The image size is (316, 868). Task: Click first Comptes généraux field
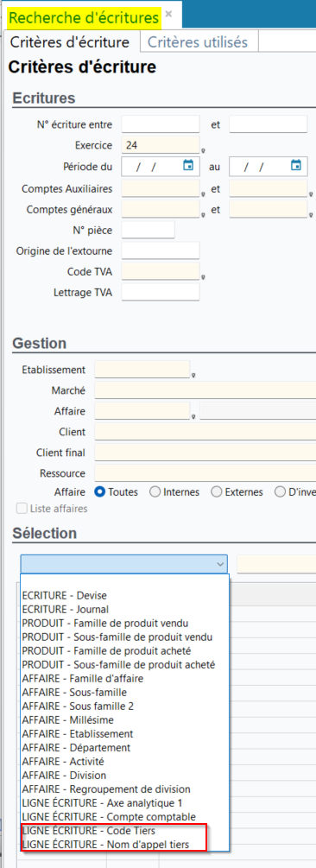160,209
